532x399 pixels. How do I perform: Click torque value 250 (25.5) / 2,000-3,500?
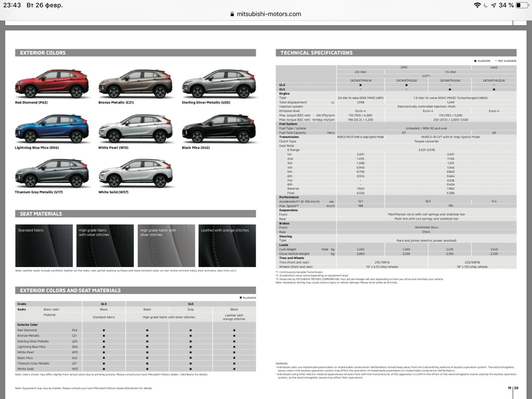tap(450, 120)
